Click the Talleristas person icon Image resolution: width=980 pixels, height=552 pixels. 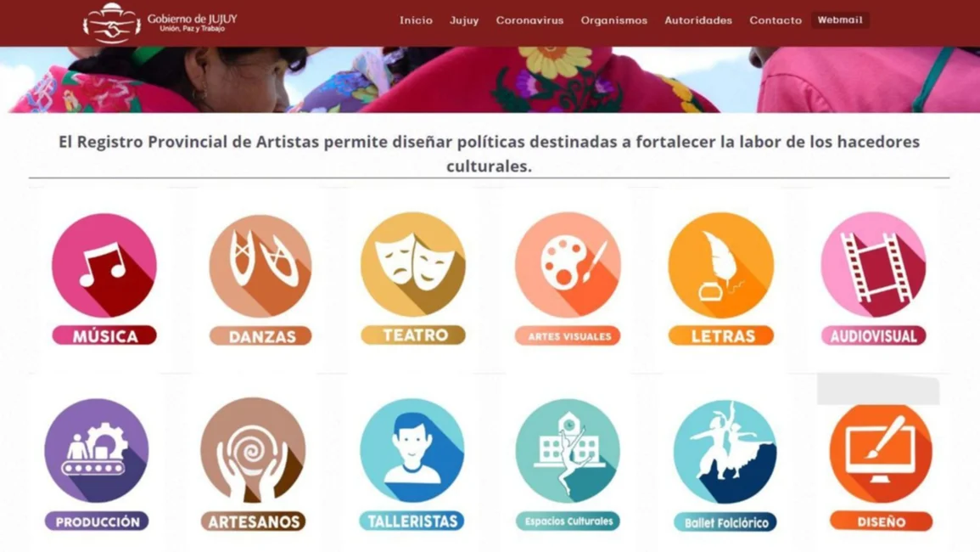click(412, 451)
